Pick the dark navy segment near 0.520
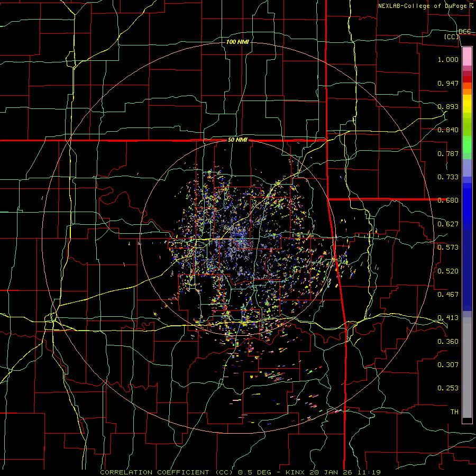This screenshot has height=476, width=476. pyautogui.click(x=467, y=270)
